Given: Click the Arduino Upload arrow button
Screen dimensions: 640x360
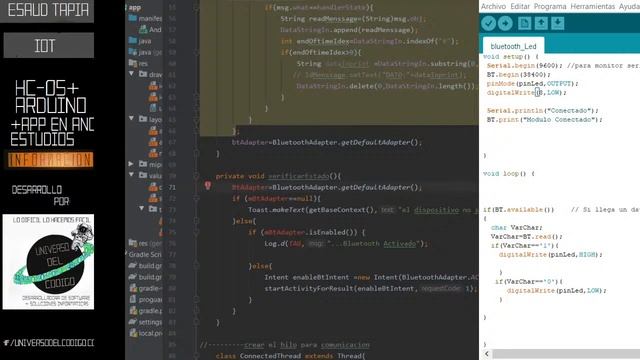Looking at the screenshot, I should coord(505,23).
